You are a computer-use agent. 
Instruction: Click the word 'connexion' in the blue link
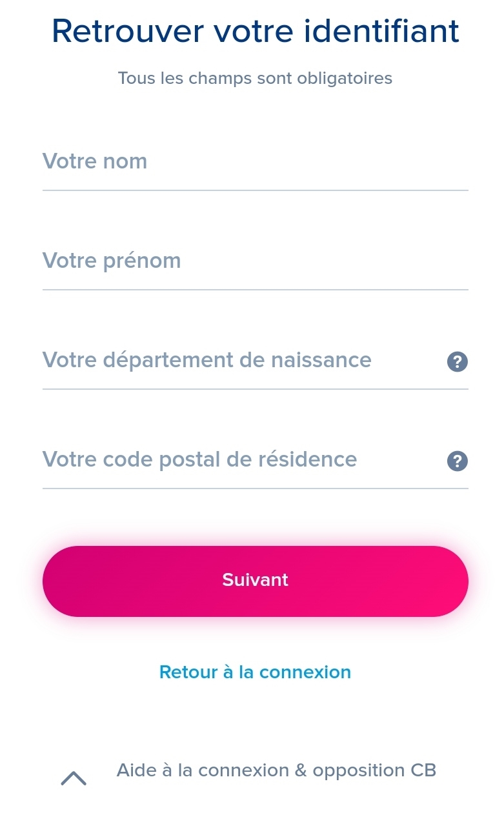pyautogui.click(x=305, y=672)
